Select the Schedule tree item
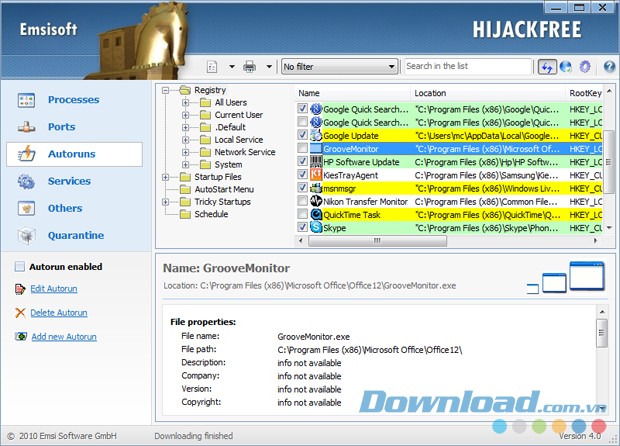This screenshot has width=620, height=446. (211, 214)
